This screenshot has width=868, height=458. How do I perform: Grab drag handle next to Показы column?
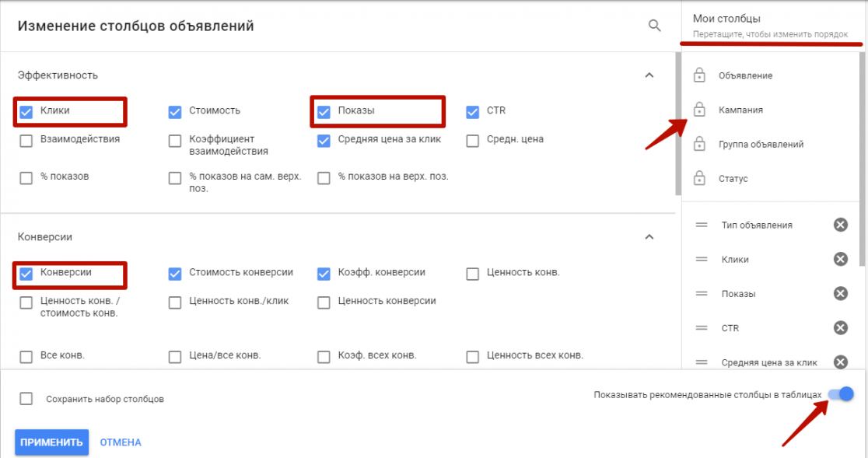pyautogui.click(x=702, y=293)
